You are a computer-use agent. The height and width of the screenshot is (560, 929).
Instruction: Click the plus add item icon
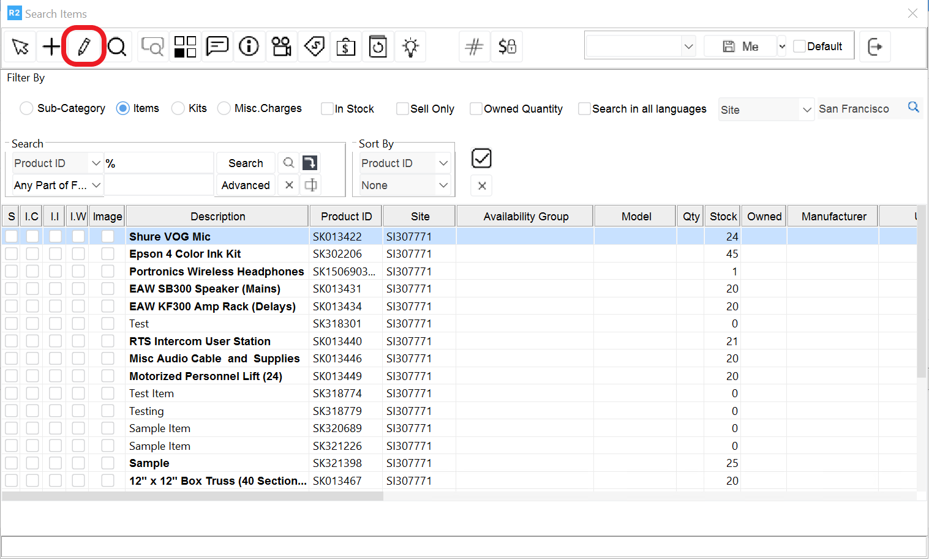point(51,47)
